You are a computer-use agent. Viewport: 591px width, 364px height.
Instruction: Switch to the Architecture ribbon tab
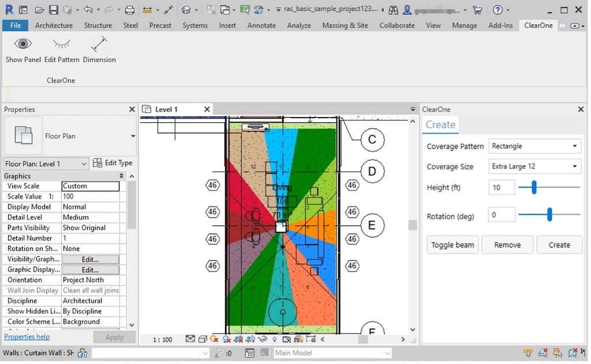pos(54,25)
